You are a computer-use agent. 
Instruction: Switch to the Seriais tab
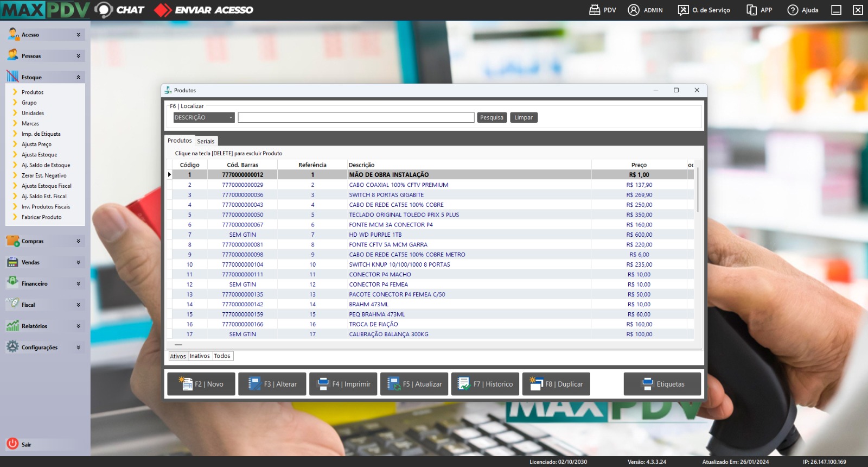pos(206,141)
